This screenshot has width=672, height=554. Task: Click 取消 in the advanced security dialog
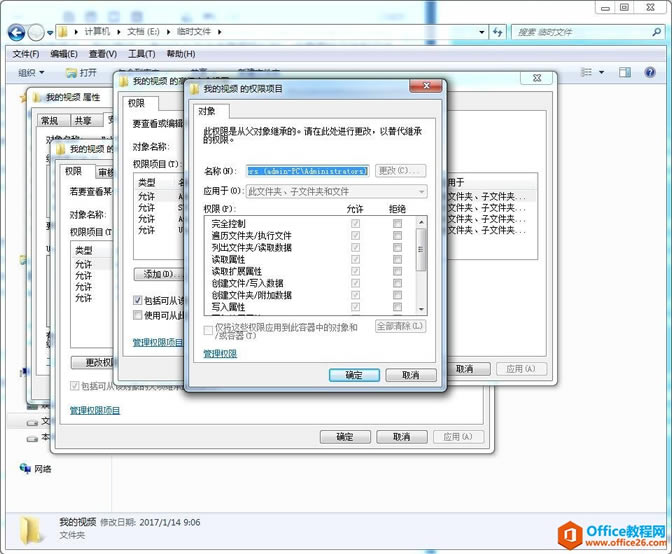pyautogui.click(x=467, y=369)
